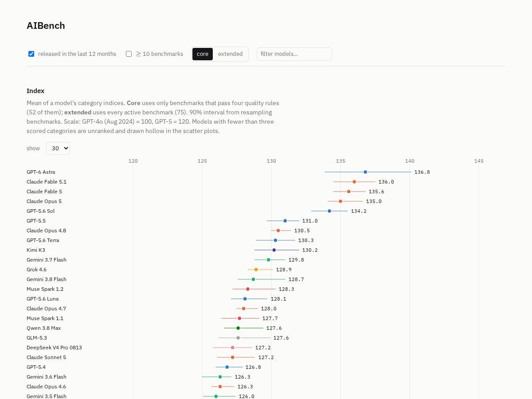Click the 135.6 score value
The width and height of the screenshot is (532, 399).
376,192
